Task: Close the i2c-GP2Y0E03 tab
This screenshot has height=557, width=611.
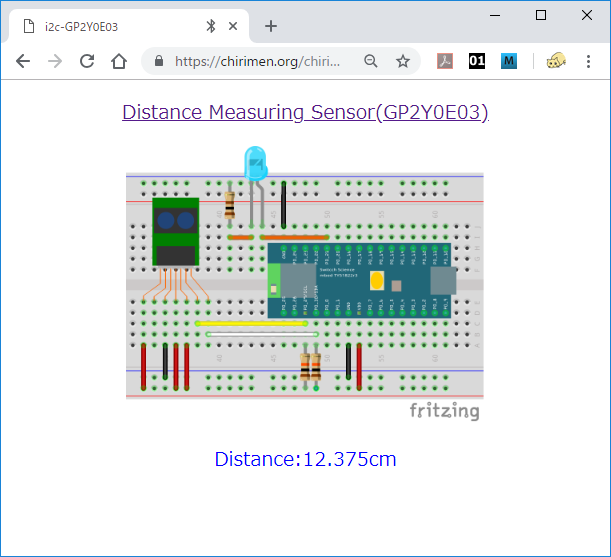Action: 234,26
